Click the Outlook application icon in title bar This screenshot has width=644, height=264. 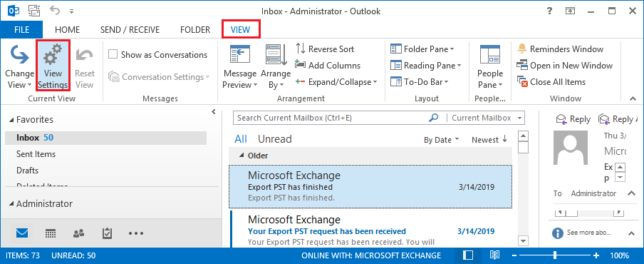point(14,10)
